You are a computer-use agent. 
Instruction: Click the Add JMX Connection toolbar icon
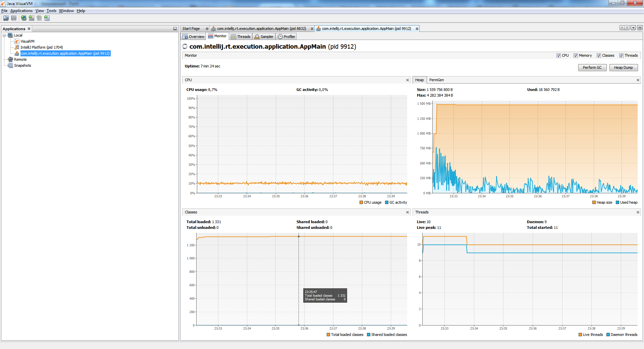pyautogui.click(x=32, y=18)
